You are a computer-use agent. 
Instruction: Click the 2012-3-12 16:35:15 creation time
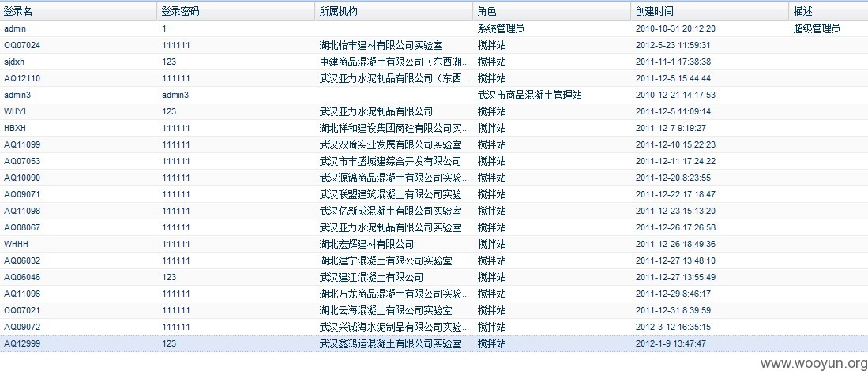(x=673, y=328)
